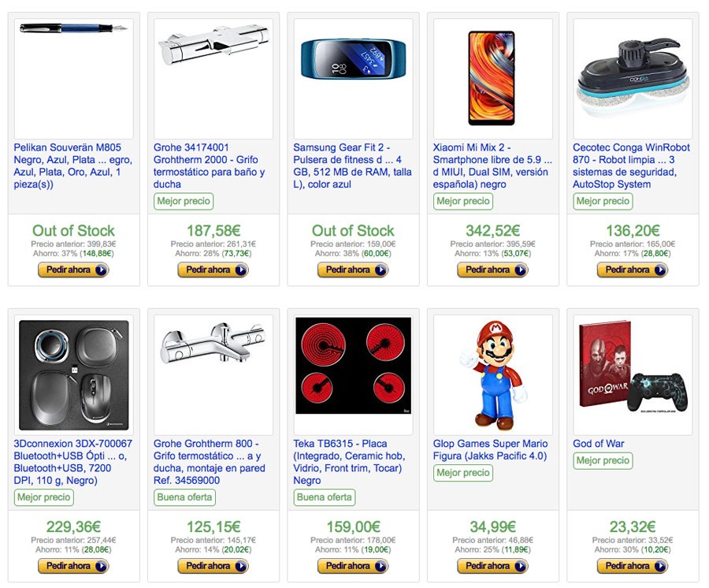Open Glop Games Super Mario Figura link

coord(489,449)
